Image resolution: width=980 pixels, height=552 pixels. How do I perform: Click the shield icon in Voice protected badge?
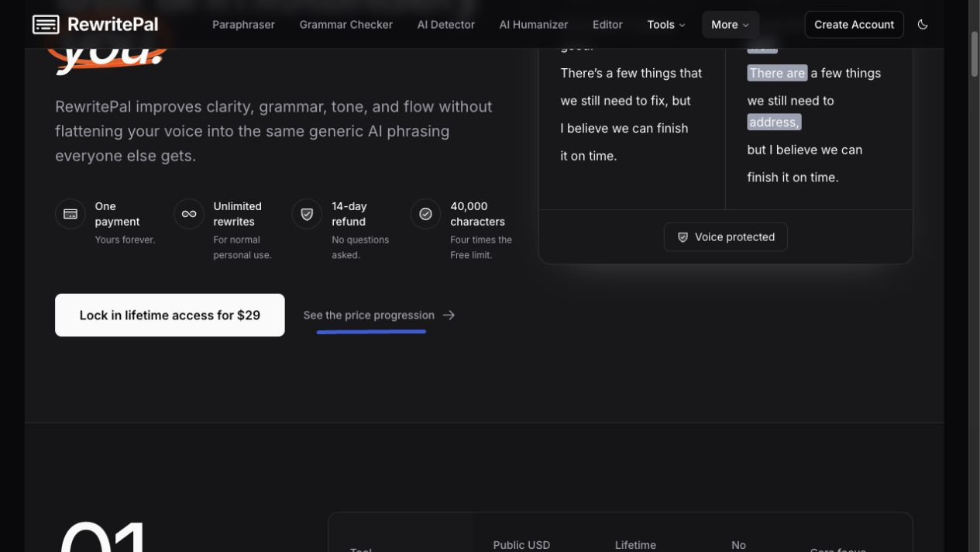pyautogui.click(x=683, y=237)
